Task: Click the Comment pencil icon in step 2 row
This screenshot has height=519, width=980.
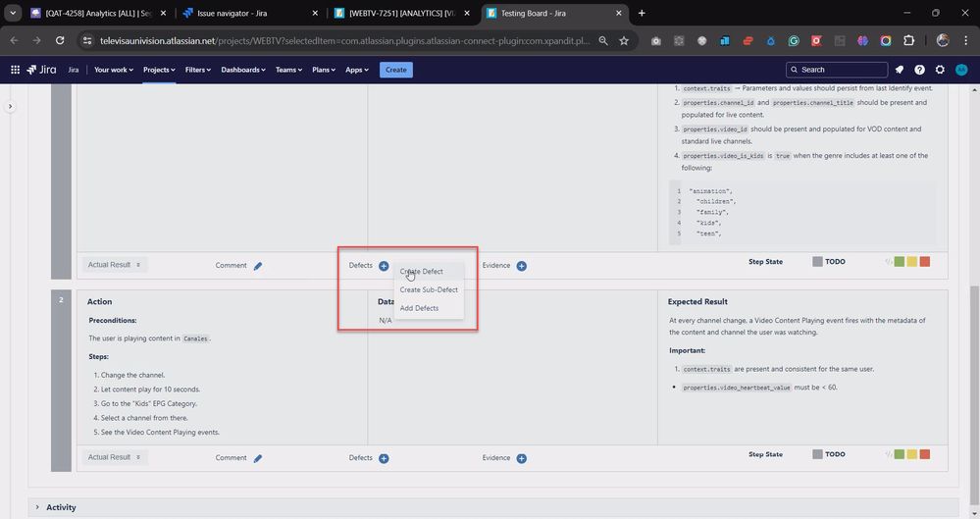Action: [258, 458]
